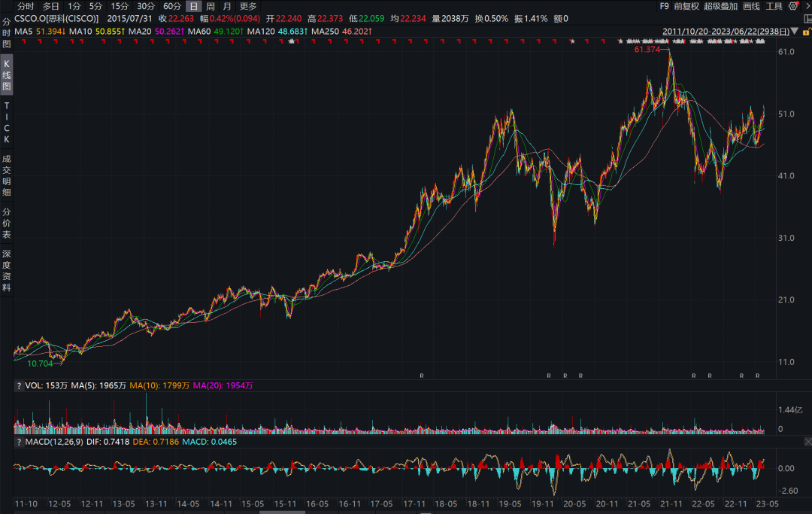812x514 pixels.
Task: Click the 10.704 low price marker
Action: (x=40, y=363)
